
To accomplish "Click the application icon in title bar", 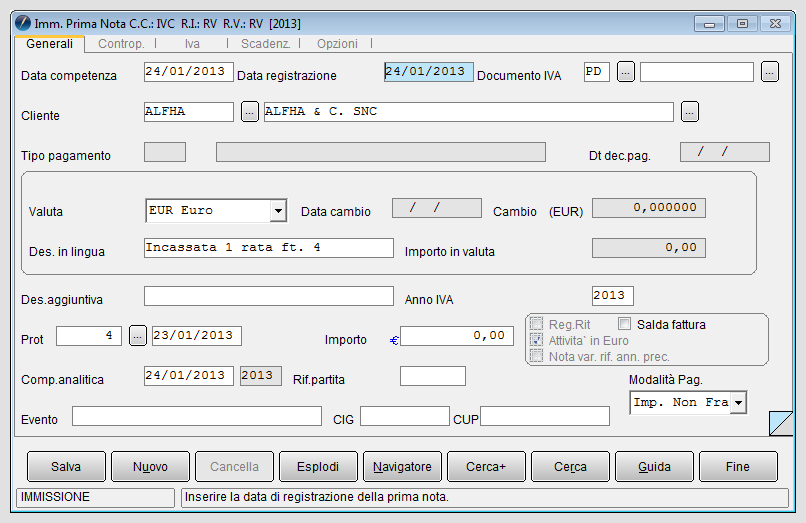I will (23, 23).
